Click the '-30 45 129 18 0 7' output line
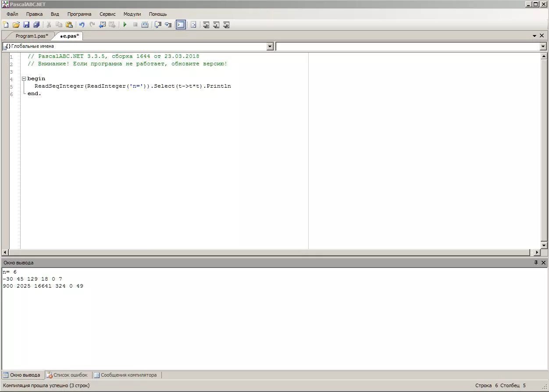Image resolution: width=549 pixels, height=392 pixels. pos(32,279)
